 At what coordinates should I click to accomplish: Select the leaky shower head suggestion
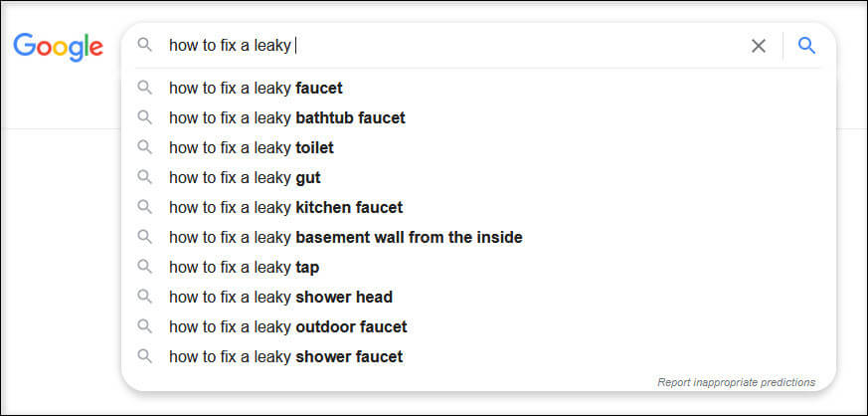(479, 298)
